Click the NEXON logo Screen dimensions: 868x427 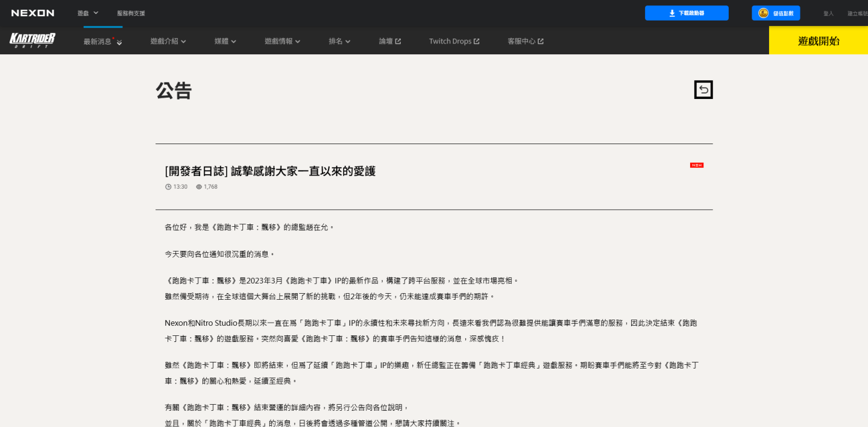click(x=33, y=13)
